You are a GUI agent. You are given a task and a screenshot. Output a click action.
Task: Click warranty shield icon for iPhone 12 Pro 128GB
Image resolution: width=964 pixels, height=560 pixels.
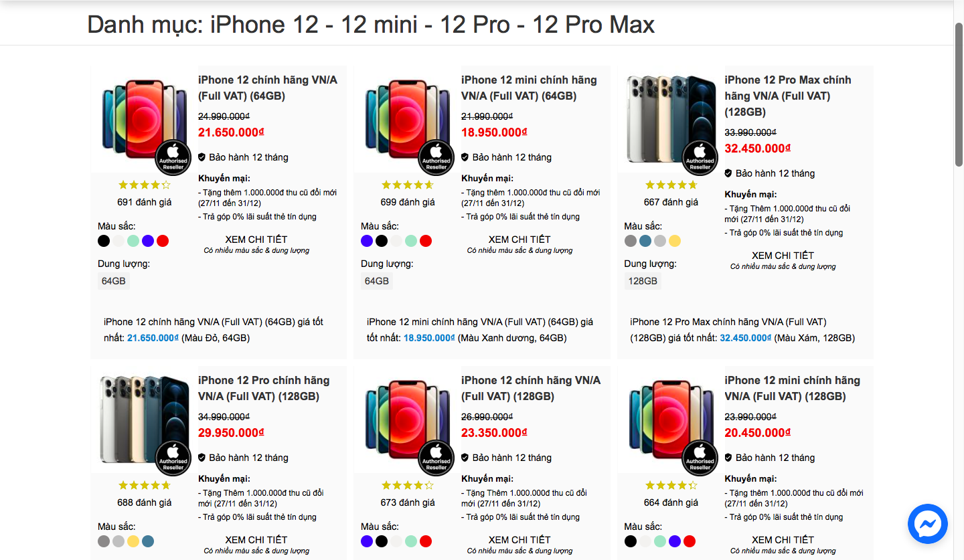click(x=202, y=458)
